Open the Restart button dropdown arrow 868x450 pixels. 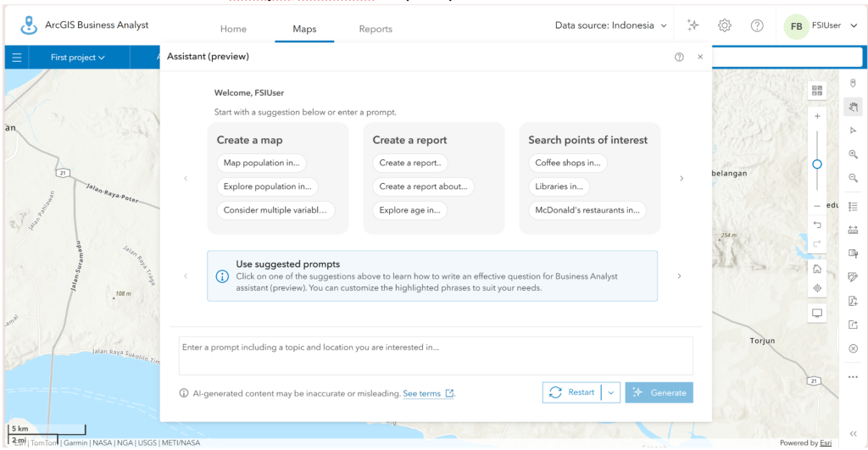pos(610,392)
